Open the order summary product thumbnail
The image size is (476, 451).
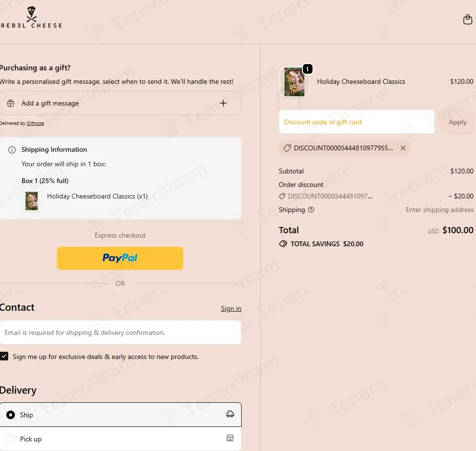click(294, 82)
